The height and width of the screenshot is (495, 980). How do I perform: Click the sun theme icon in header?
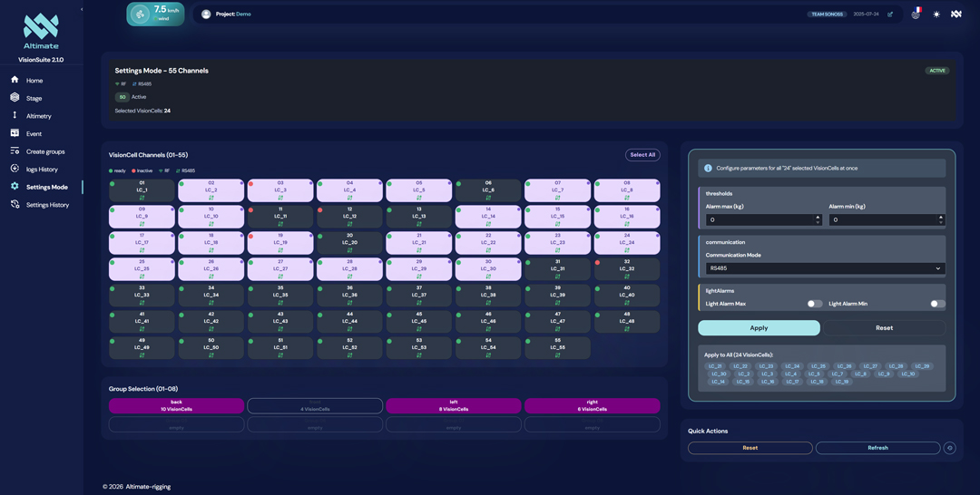tap(936, 15)
